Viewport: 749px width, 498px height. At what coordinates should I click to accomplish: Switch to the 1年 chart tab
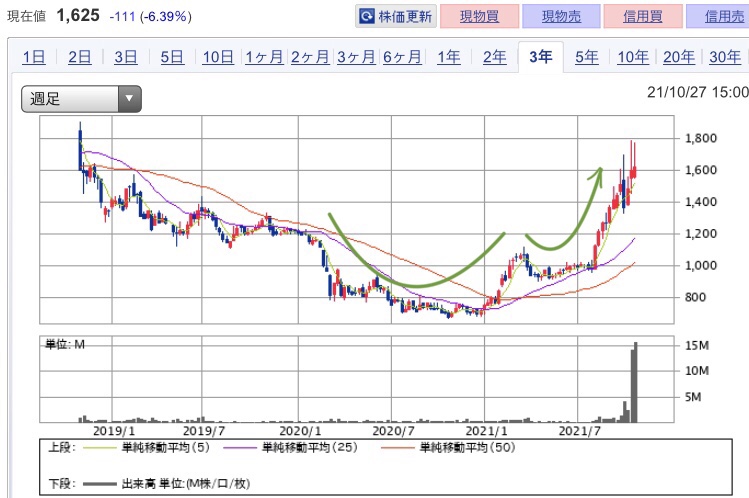pyautogui.click(x=448, y=57)
